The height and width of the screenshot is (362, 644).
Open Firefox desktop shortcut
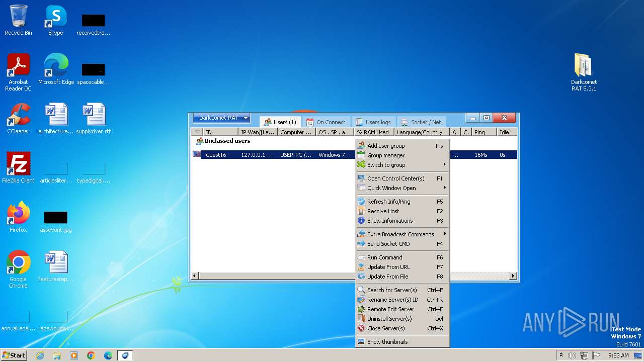[18, 217]
